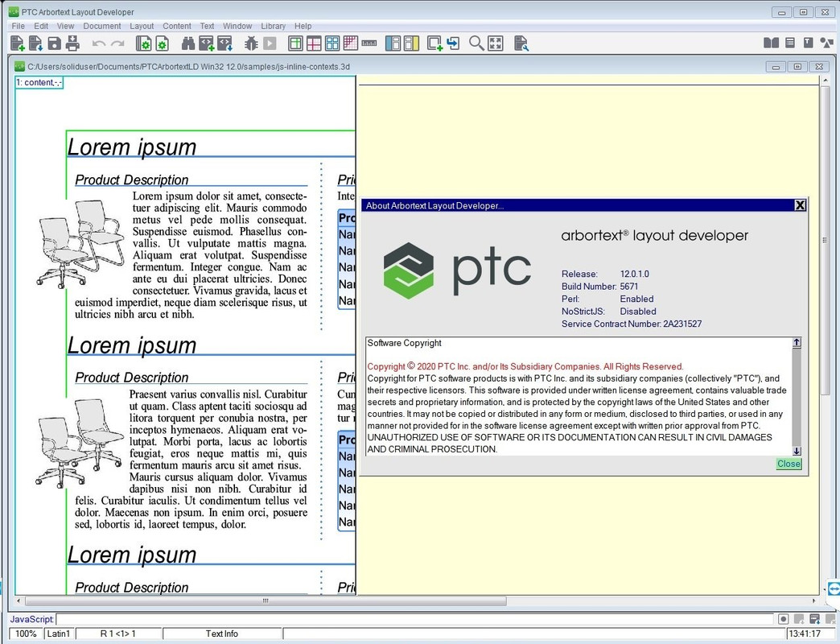Click the shapes icon at toolbar right

point(826,43)
